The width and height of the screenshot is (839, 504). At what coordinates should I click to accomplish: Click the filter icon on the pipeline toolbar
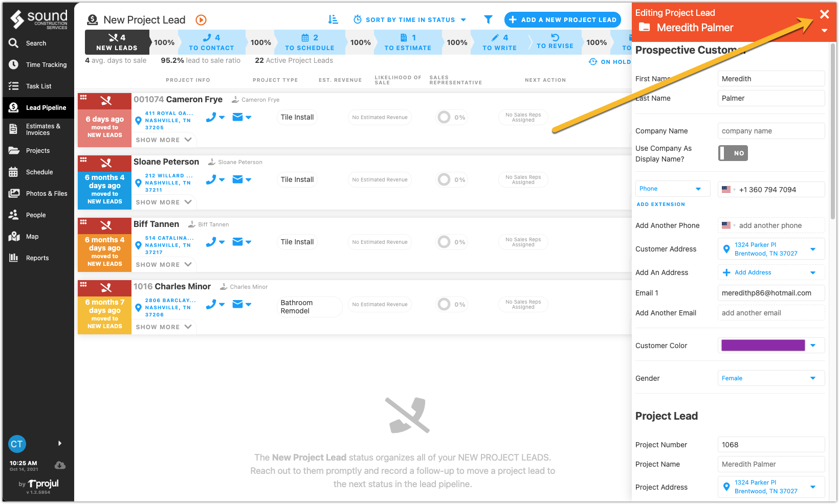click(488, 19)
